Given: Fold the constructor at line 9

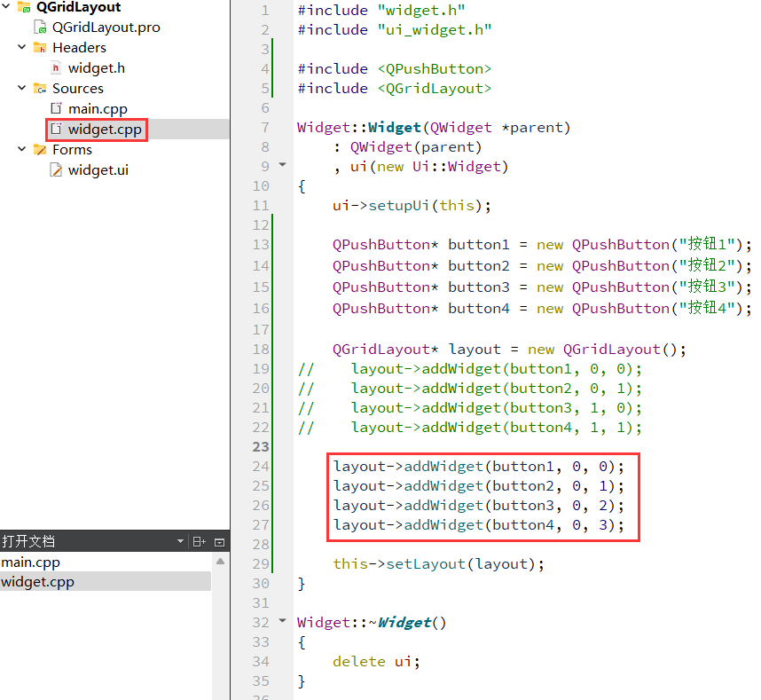Looking at the screenshot, I should 282,164.
